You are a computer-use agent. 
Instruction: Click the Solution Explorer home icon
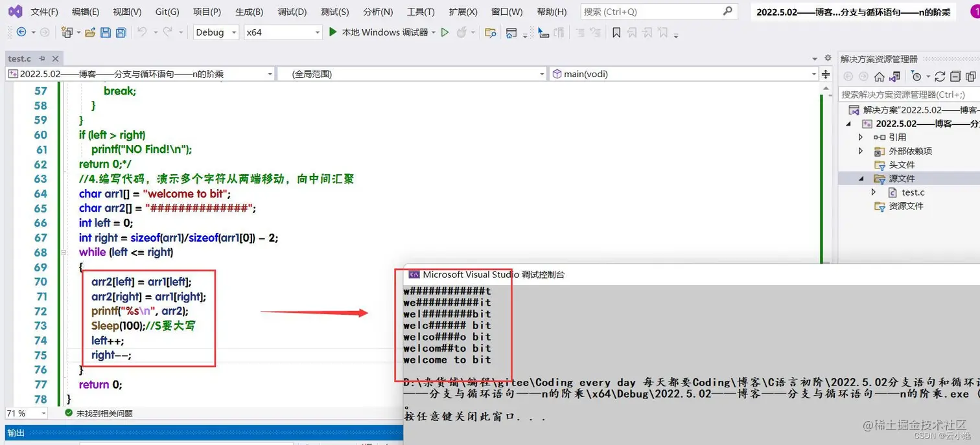tap(879, 76)
